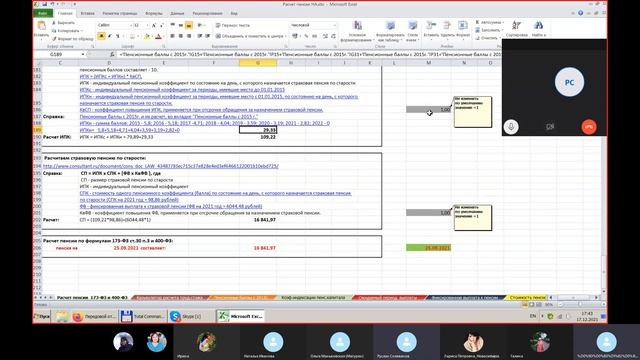Open the File (Файл) tab

click(x=42, y=13)
